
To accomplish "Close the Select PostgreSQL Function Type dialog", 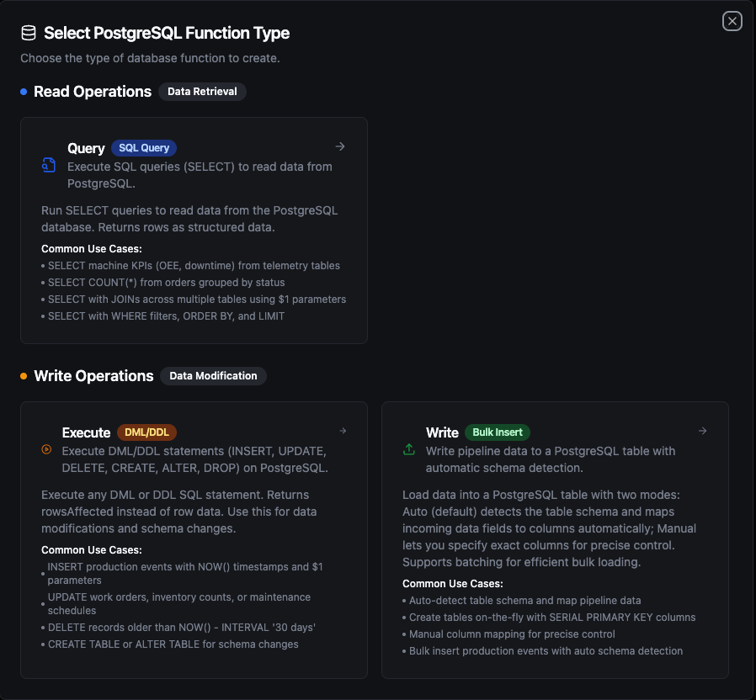I will [732, 21].
